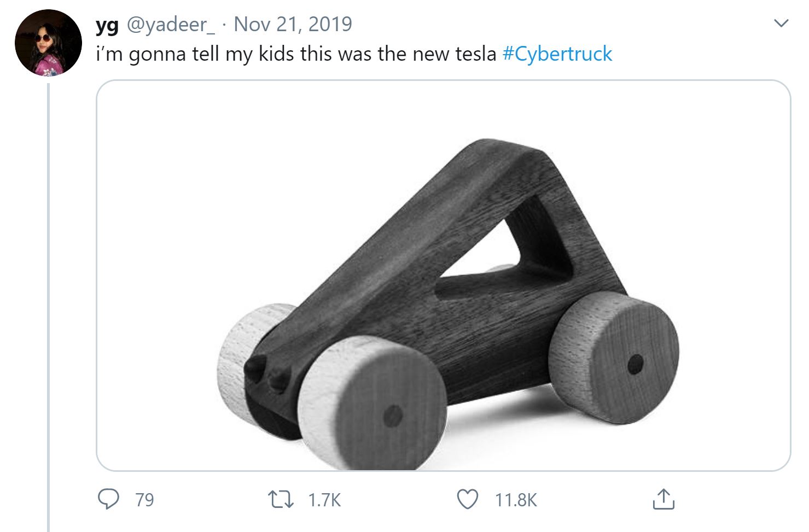Click the 1.7K retweets count
Image resolution: width=809 pixels, height=532 pixels.
pyautogui.click(x=324, y=500)
